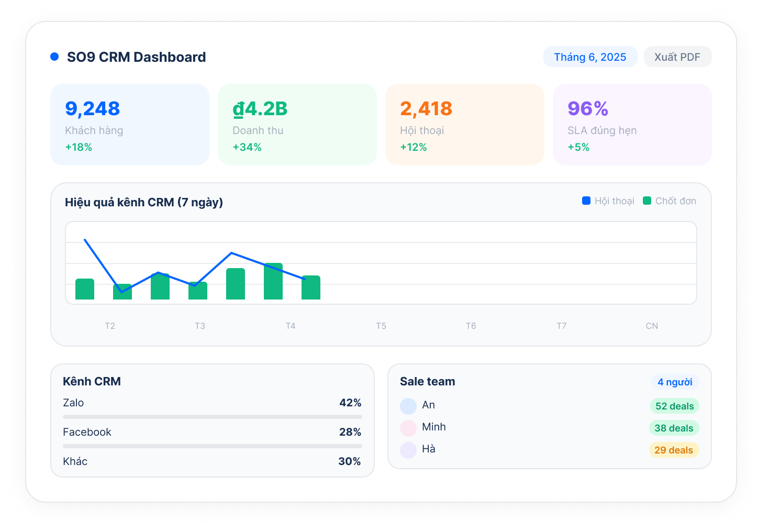The width and height of the screenshot is (758, 532).
Task: Click the 29 deals badge
Action: click(674, 450)
